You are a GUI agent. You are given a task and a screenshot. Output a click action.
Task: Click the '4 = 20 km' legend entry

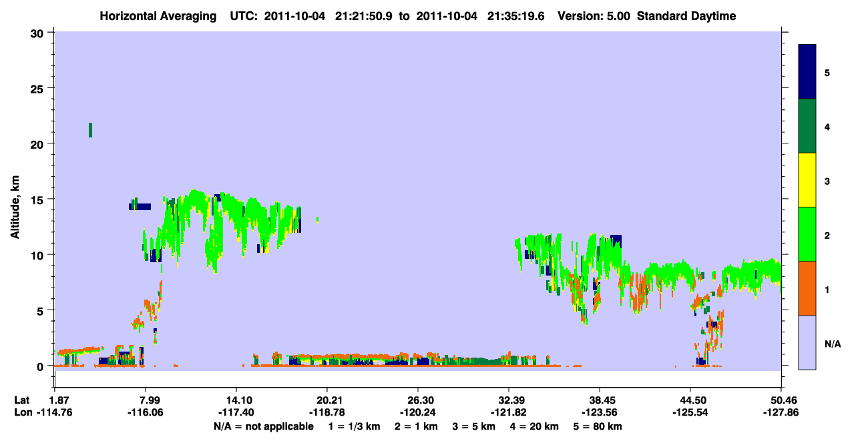pos(534,426)
